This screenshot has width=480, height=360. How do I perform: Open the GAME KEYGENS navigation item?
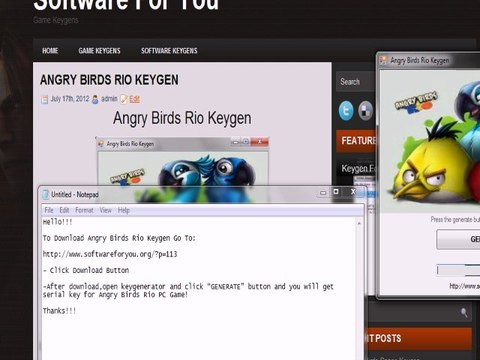click(x=99, y=51)
